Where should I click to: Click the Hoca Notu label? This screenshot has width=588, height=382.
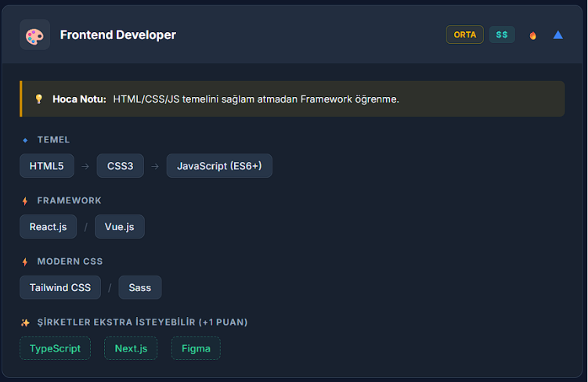(x=79, y=99)
